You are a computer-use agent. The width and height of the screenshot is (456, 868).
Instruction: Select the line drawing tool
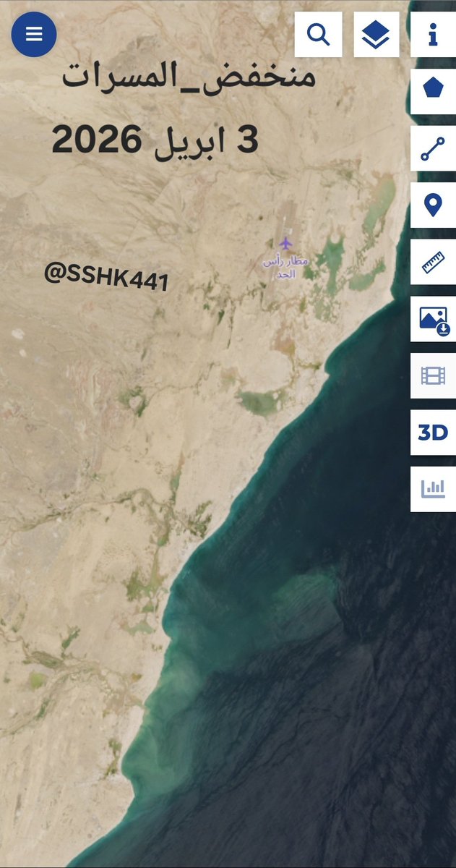click(x=433, y=148)
